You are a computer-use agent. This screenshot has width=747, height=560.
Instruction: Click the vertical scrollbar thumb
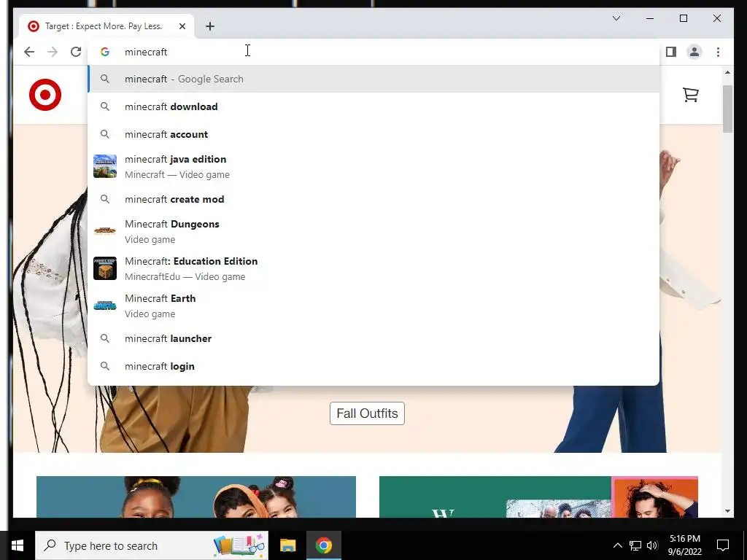[727, 109]
